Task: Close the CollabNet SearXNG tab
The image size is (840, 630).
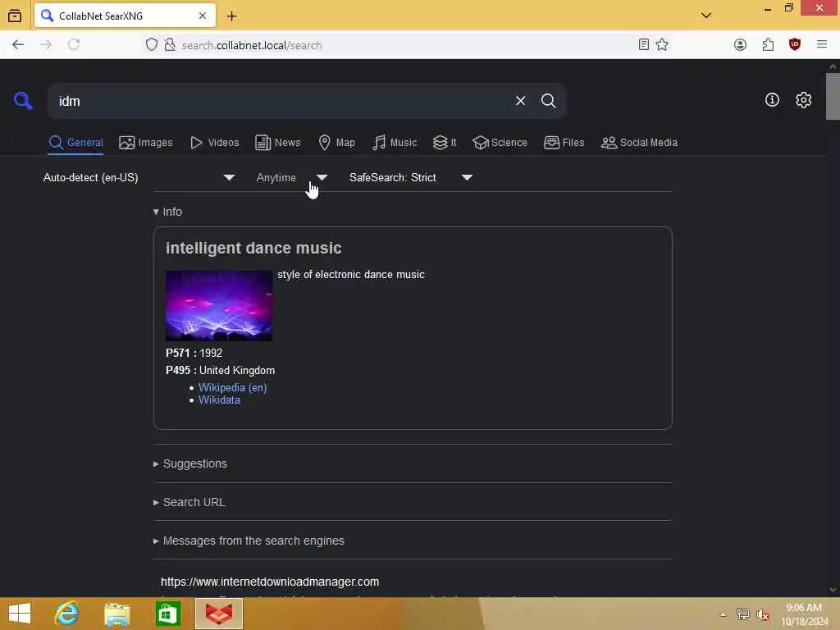Action: click(x=203, y=16)
